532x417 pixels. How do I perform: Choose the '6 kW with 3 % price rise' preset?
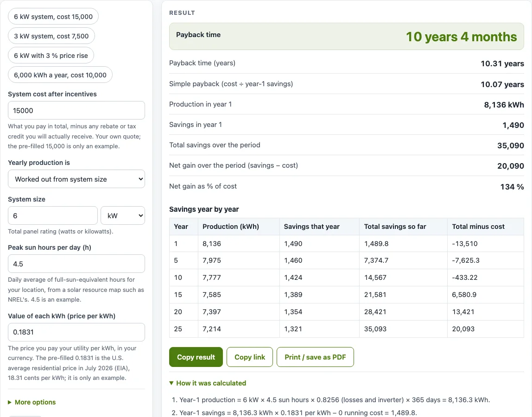pos(51,56)
